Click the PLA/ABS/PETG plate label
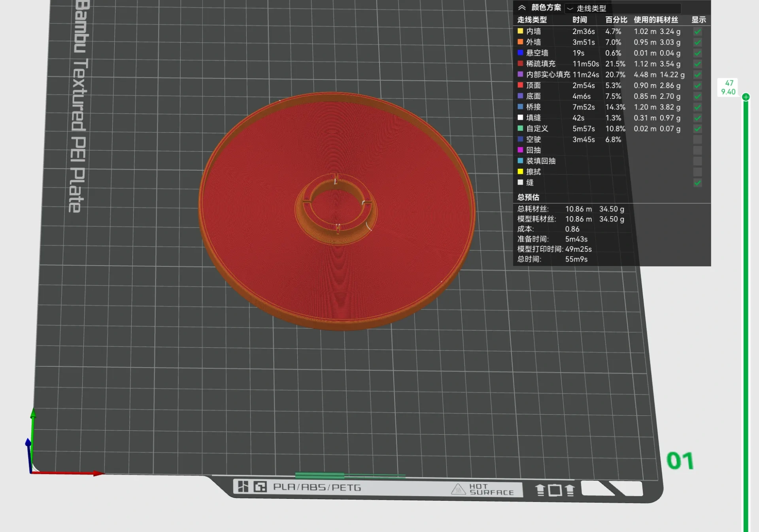This screenshot has width=759, height=532. click(317, 487)
